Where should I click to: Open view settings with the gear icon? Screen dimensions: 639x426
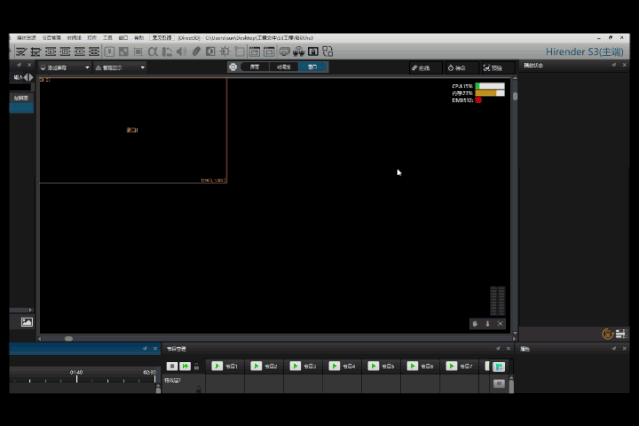233,67
